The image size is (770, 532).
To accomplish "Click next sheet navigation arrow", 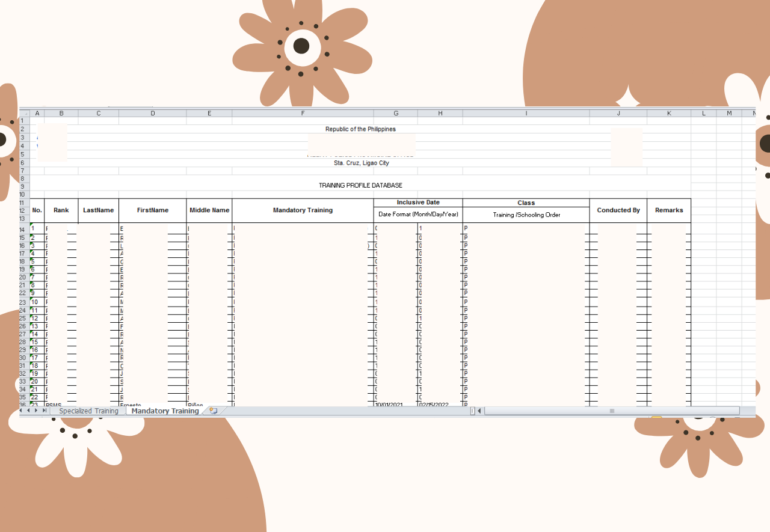I will (x=37, y=411).
